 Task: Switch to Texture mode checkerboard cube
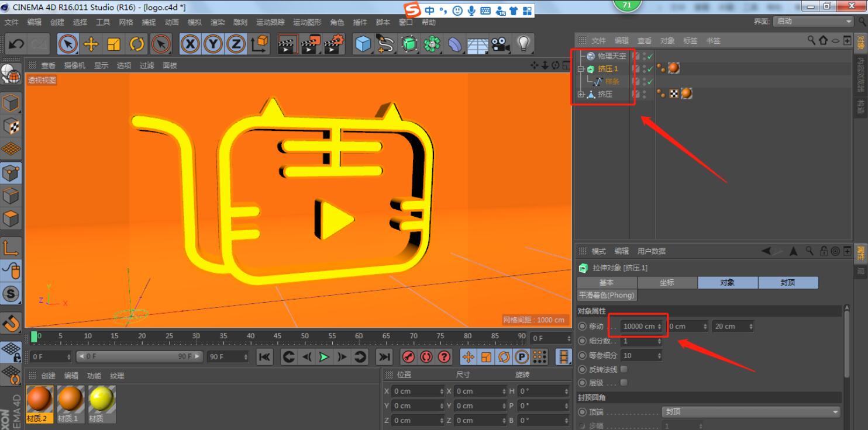(x=11, y=126)
